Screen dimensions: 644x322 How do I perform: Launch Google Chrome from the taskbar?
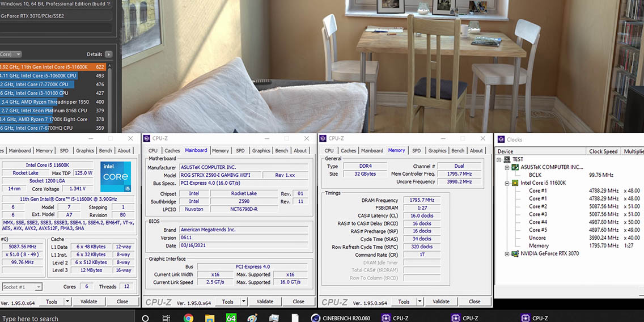[189, 318]
